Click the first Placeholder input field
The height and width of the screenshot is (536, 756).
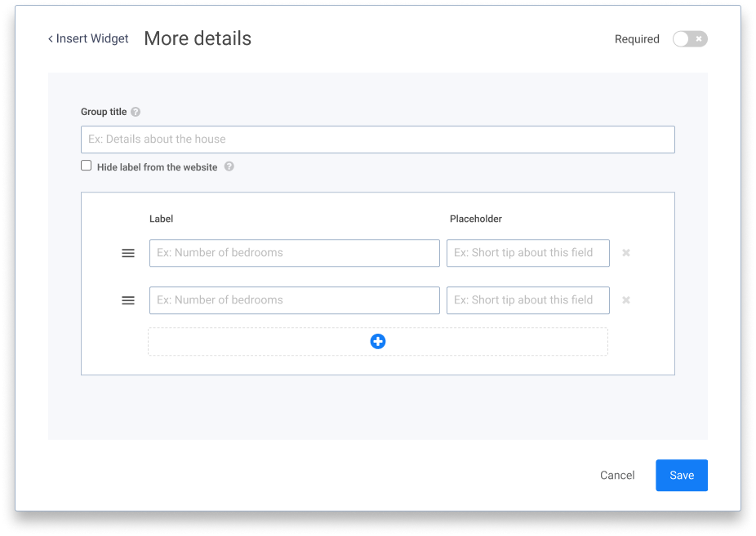coord(527,253)
